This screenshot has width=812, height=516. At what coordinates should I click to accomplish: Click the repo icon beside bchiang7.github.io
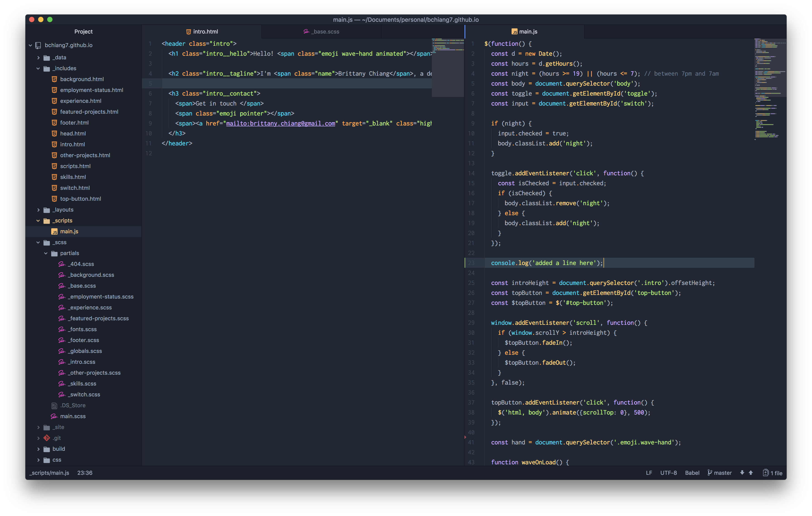coord(38,45)
